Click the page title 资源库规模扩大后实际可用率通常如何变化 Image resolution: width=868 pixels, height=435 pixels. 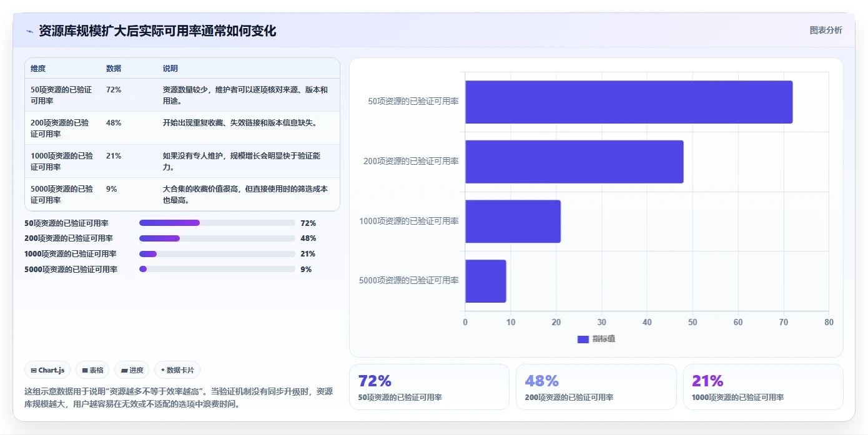click(157, 31)
